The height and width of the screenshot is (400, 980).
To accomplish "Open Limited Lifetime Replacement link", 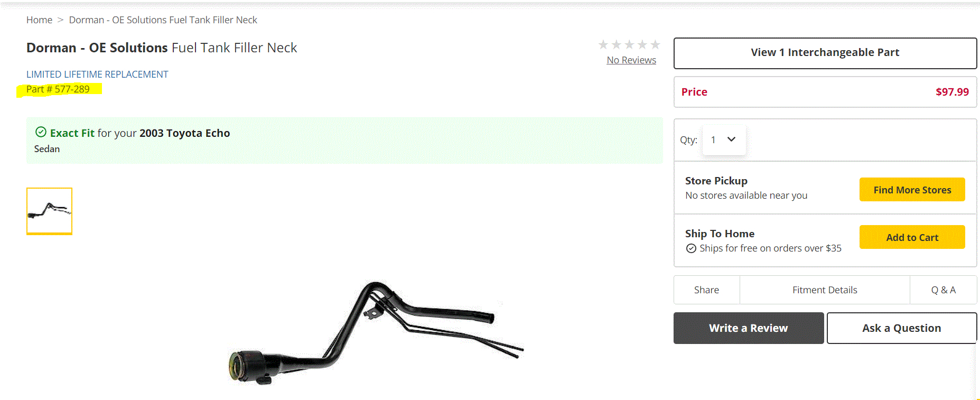I will point(97,75).
